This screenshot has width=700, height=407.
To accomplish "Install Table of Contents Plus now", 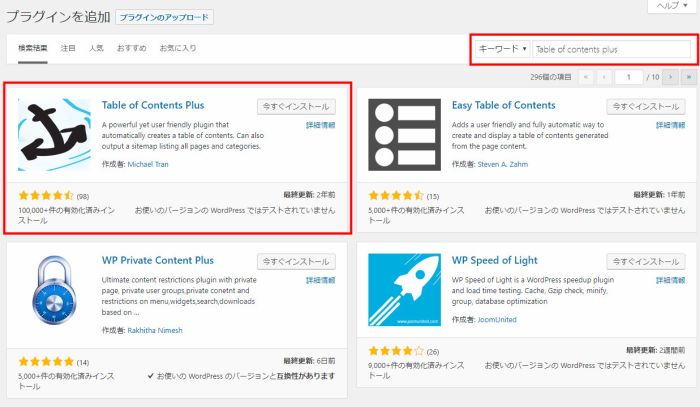I will tap(296, 107).
